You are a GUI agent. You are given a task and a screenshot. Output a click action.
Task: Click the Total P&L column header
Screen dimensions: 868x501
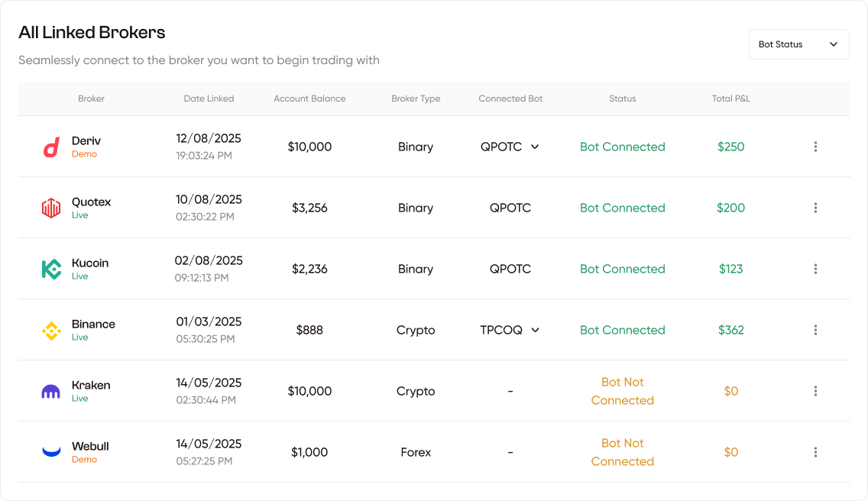click(730, 99)
